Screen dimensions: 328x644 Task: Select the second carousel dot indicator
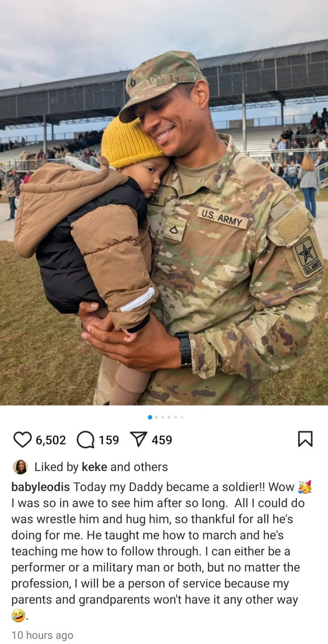pos(156,417)
